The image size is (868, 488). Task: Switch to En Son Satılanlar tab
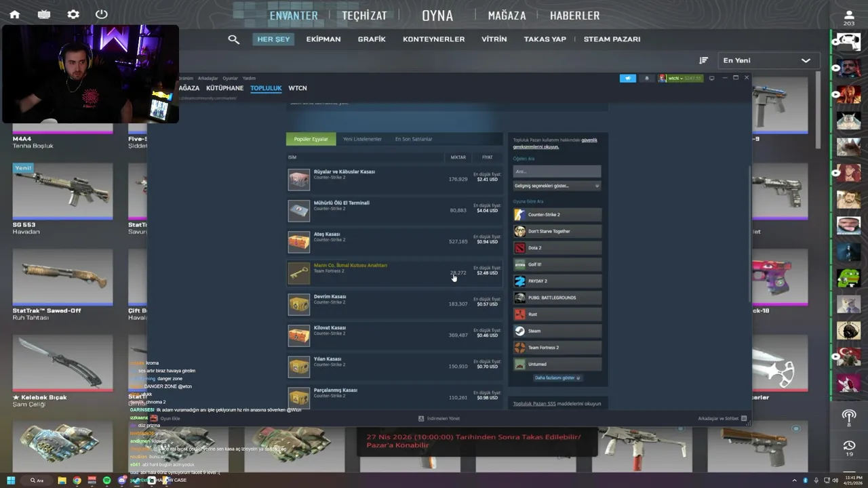click(x=414, y=139)
